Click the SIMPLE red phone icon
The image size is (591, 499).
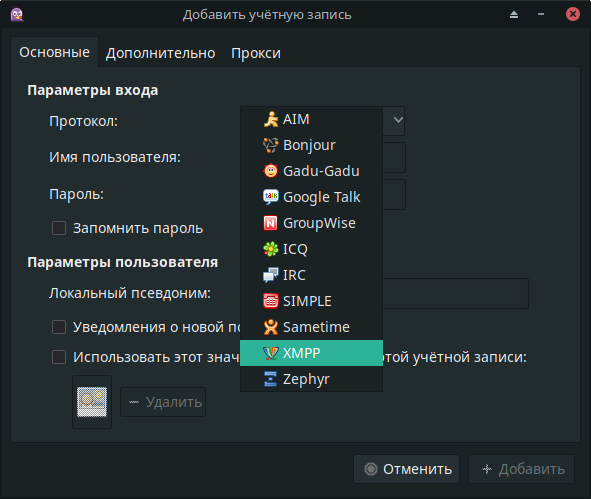[x=271, y=301]
